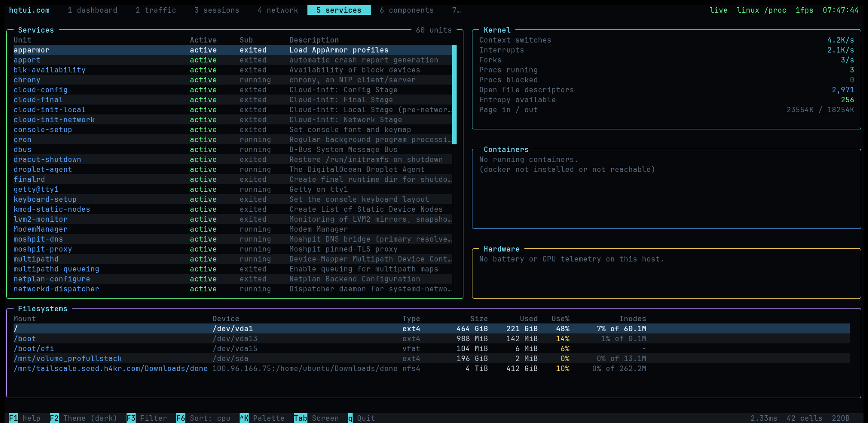Select the multipathd-queueing unit
The width and height of the screenshot is (868, 423).
(x=233, y=269)
